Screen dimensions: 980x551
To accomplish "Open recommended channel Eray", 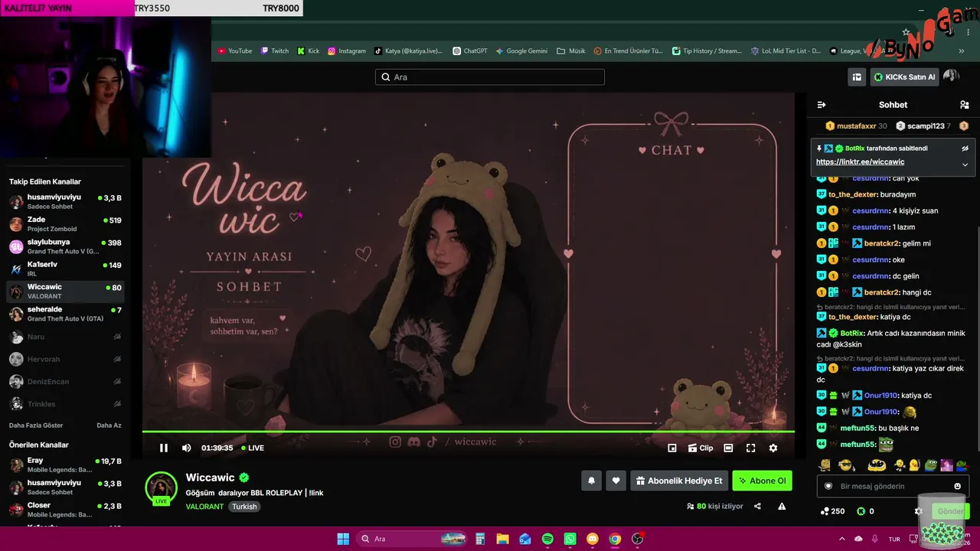I will tap(65, 465).
